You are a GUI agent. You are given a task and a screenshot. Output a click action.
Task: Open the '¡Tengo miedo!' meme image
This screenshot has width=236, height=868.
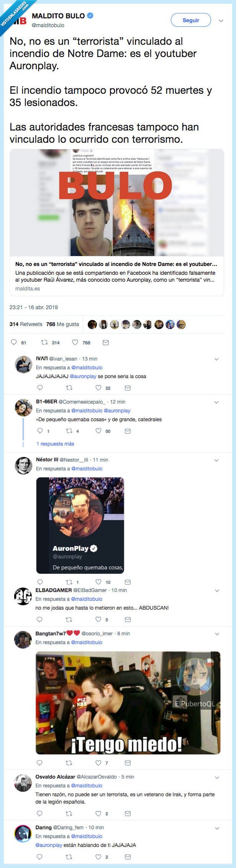[128, 703]
